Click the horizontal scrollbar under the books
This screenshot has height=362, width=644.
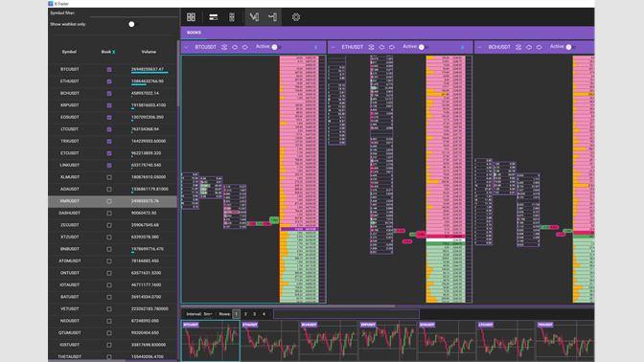pos(288,306)
